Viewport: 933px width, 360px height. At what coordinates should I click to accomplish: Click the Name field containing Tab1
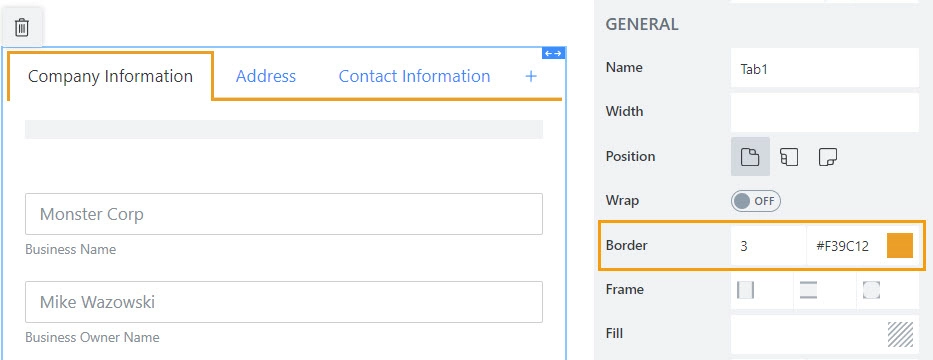coord(825,68)
